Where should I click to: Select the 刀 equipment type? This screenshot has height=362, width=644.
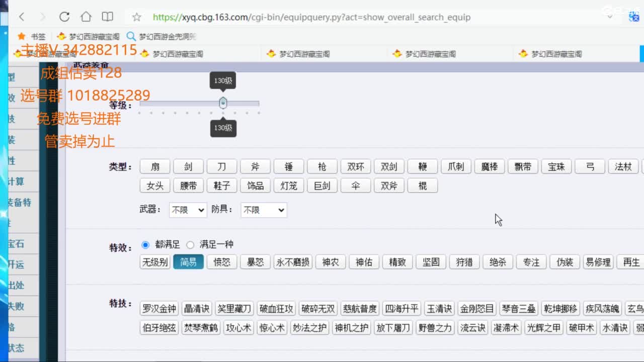point(222,166)
